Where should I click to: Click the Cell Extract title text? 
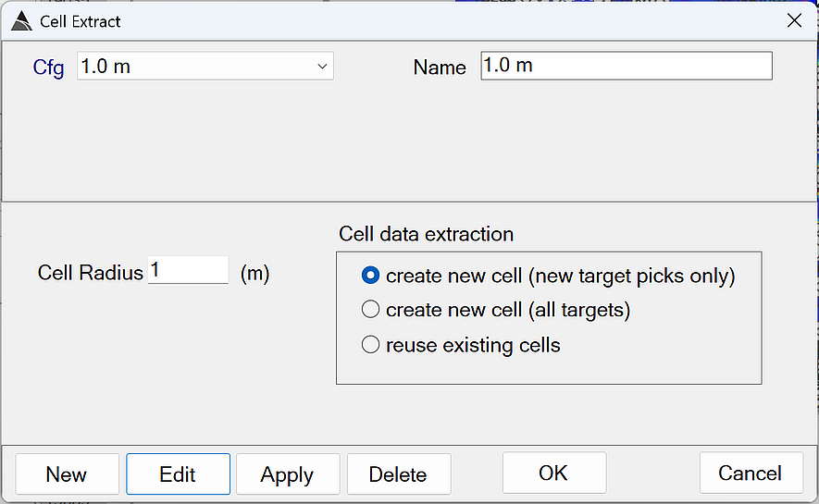(81, 21)
